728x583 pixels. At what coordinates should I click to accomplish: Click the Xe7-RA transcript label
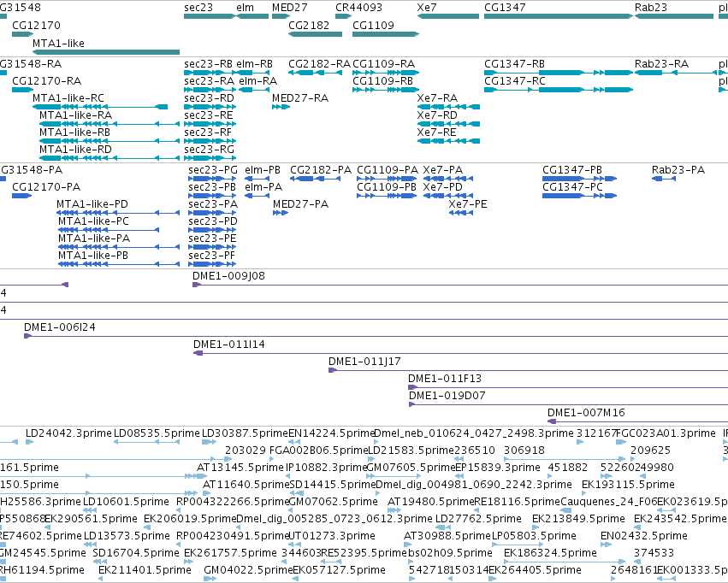[437, 97]
